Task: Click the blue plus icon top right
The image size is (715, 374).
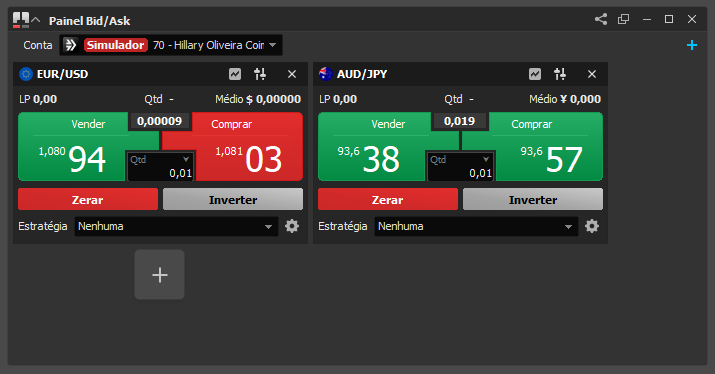Action: pos(692,45)
